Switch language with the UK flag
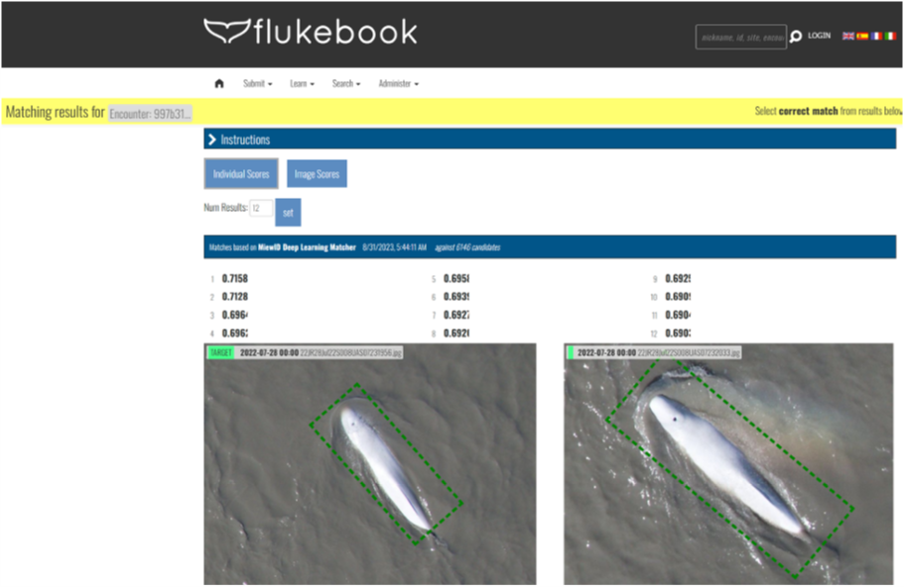The height and width of the screenshot is (587, 904). tap(848, 36)
